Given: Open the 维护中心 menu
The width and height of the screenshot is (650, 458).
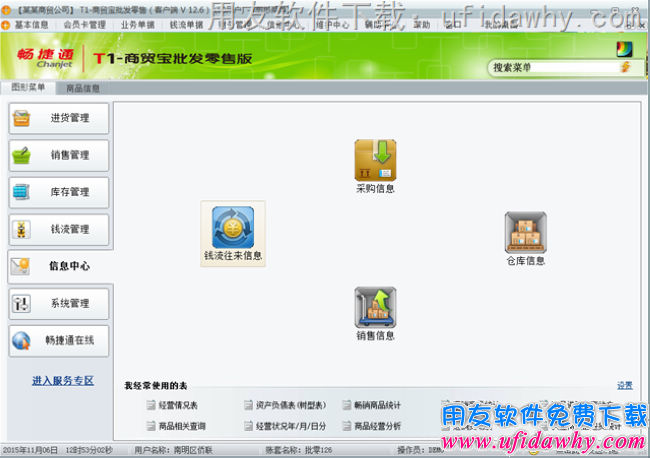Looking at the screenshot, I should tap(332, 25).
